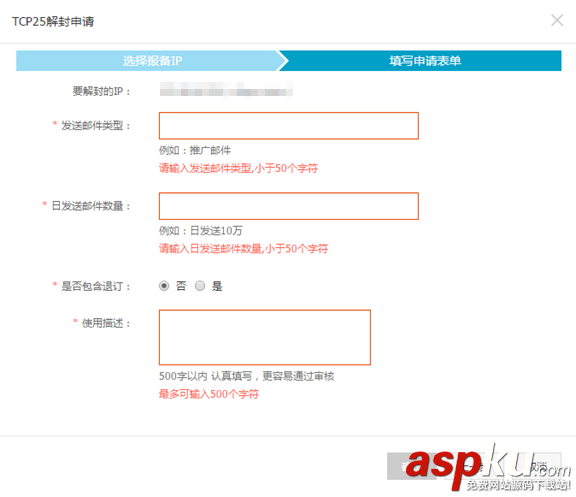
Task: Click the hint text 例如：推广邮件
Action: pyautogui.click(x=195, y=150)
